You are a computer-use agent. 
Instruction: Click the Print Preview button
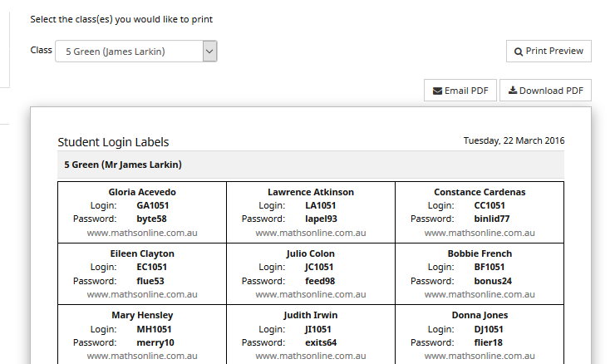tap(549, 51)
